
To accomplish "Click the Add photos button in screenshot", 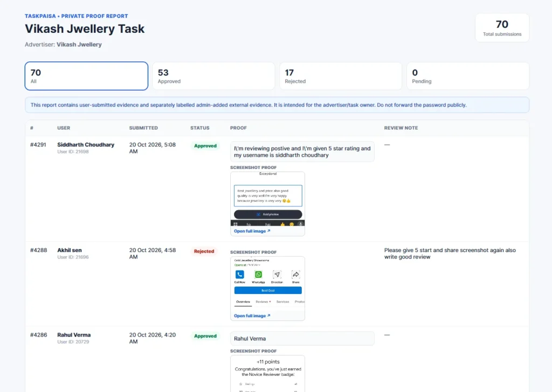I will point(268,214).
